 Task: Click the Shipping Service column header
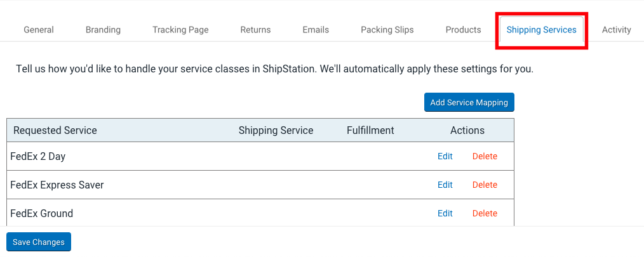click(x=276, y=131)
